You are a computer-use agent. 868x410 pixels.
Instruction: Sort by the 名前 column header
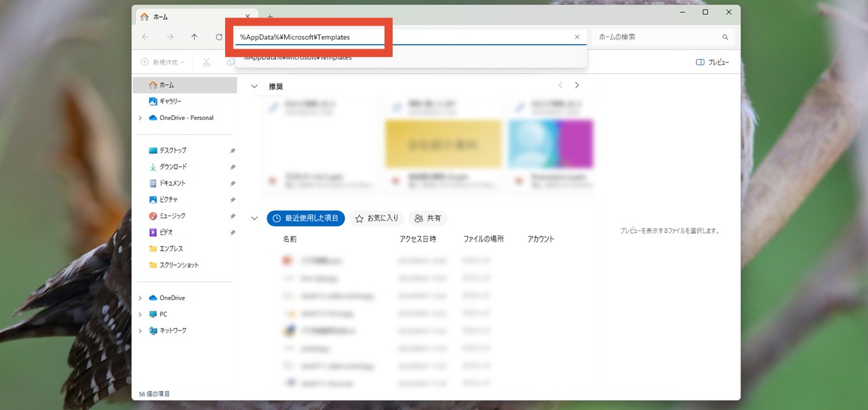pyautogui.click(x=290, y=239)
